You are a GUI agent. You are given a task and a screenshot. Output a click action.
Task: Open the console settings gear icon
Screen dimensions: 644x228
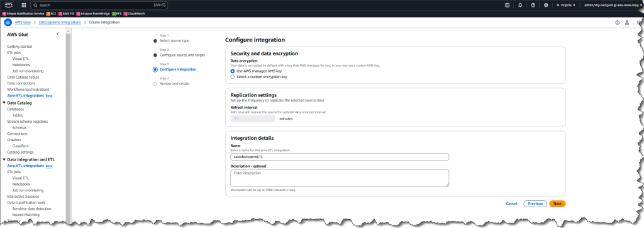[546, 5]
